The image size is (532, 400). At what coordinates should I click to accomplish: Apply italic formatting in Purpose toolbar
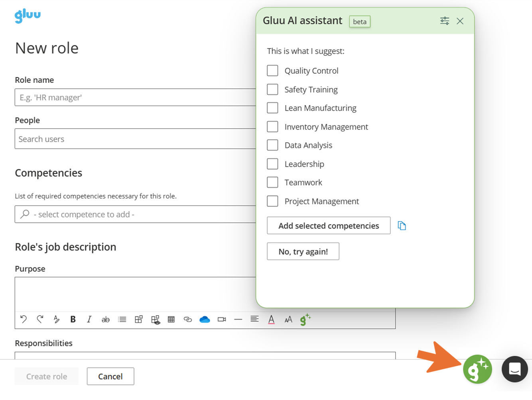coord(89,319)
